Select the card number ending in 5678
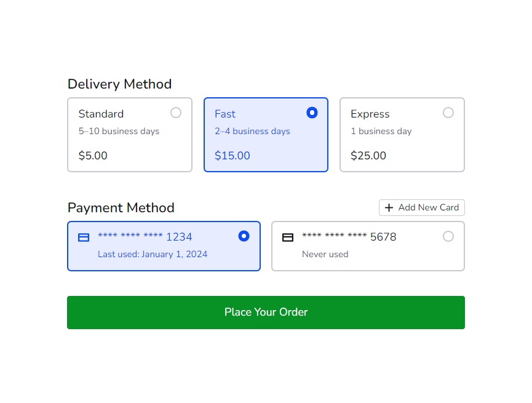Viewport: 532px width, 403px height. pos(349,237)
